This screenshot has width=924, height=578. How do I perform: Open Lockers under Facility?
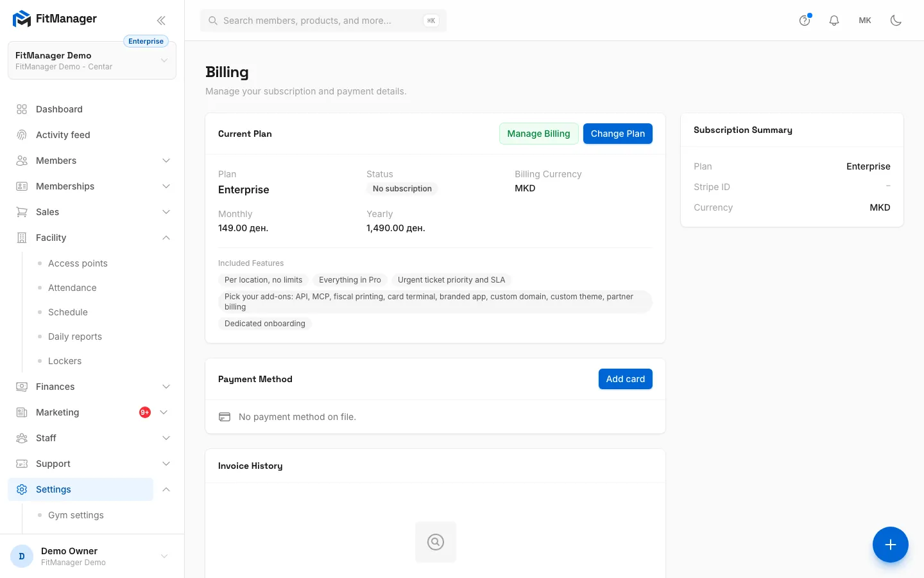tap(65, 361)
